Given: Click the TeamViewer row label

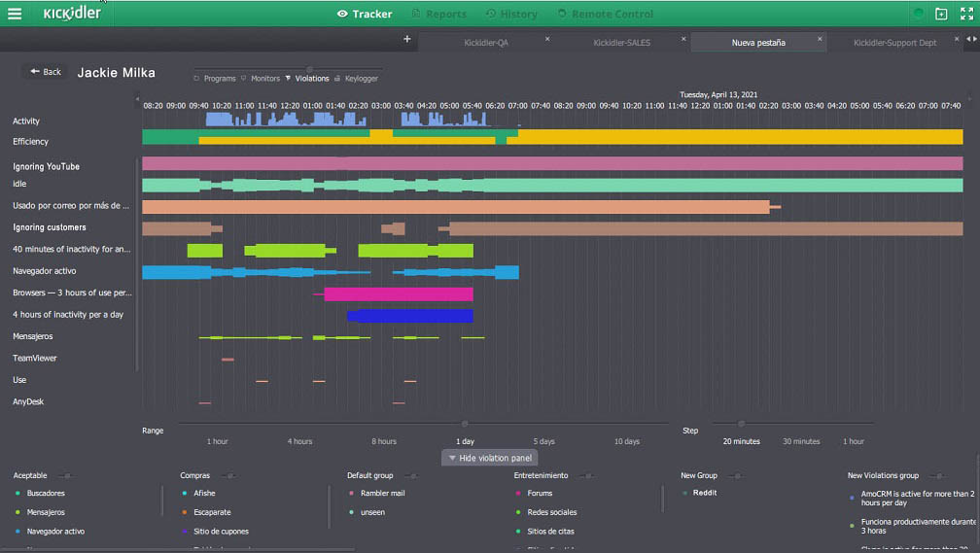Looking at the screenshot, I should (x=34, y=358).
